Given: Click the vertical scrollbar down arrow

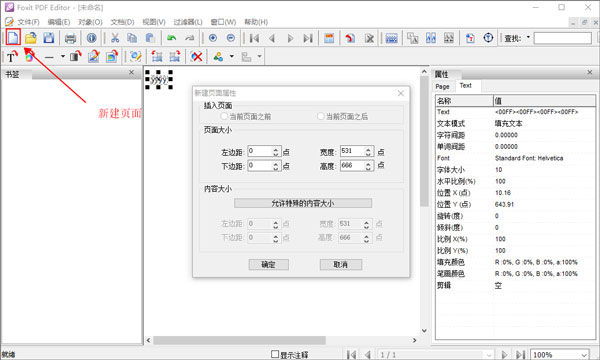Looking at the screenshot, I should pyautogui.click(x=424, y=330).
